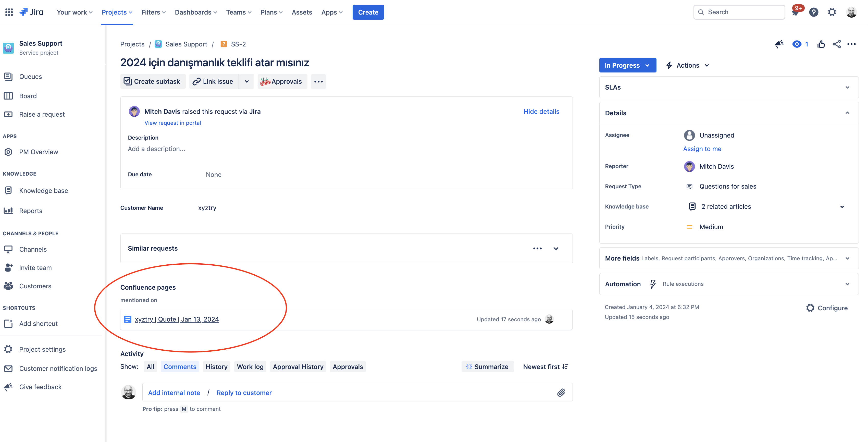
Task: Click Assign to me link
Action: (702, 149)
